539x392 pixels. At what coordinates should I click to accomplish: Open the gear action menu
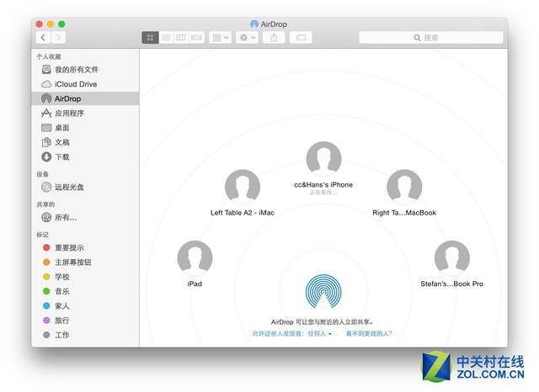click(x=247, y=38)
